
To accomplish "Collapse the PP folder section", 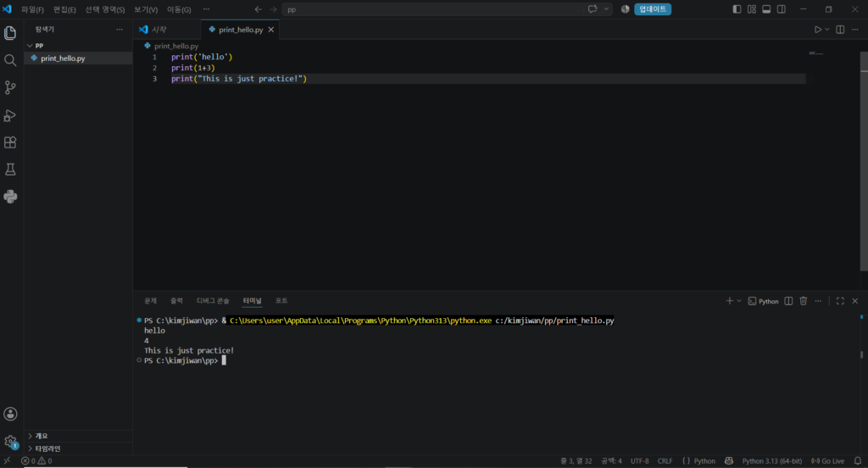I will click(x=78, y=46).
